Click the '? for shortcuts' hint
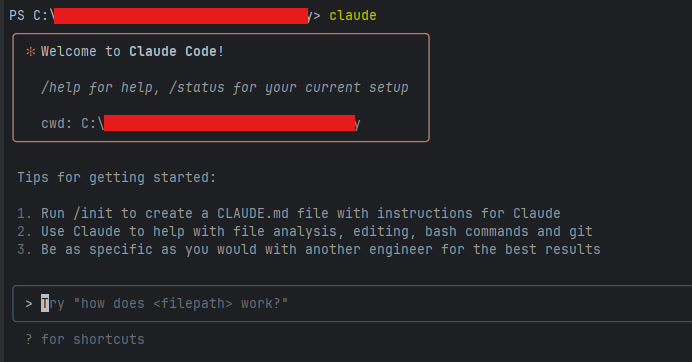 click(x=85, y=339)
